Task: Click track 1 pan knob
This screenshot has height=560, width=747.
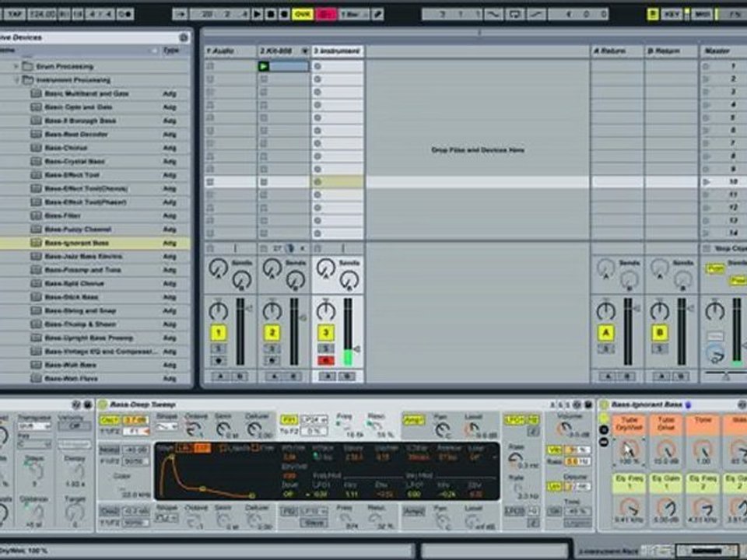Action: point(218,310)
